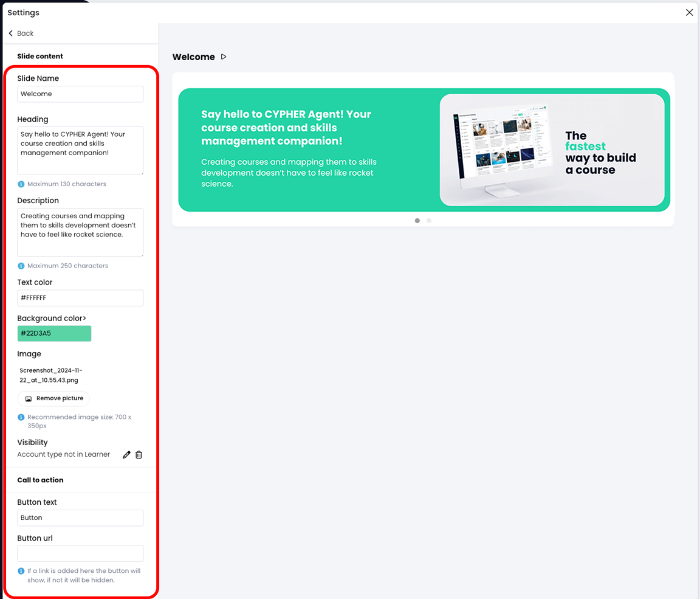Click the picture icon in Remove picture

pyautogui.click(x=29, y=398)
